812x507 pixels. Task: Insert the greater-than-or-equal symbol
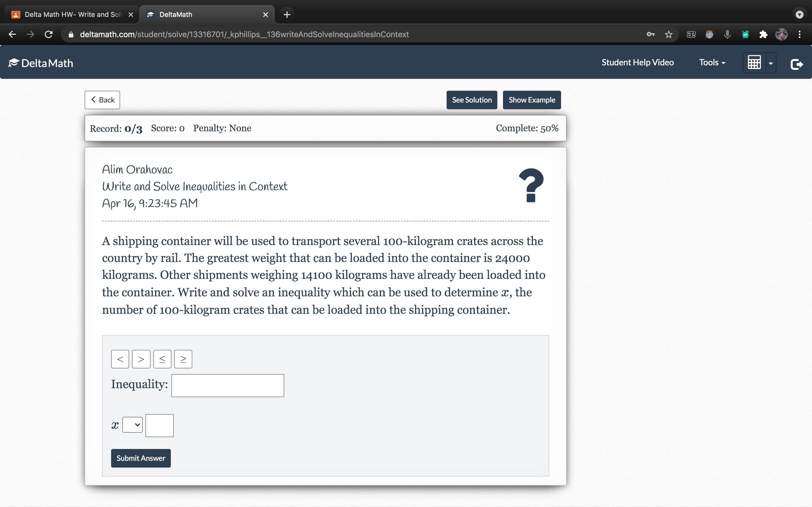click(x=183, y=359)
